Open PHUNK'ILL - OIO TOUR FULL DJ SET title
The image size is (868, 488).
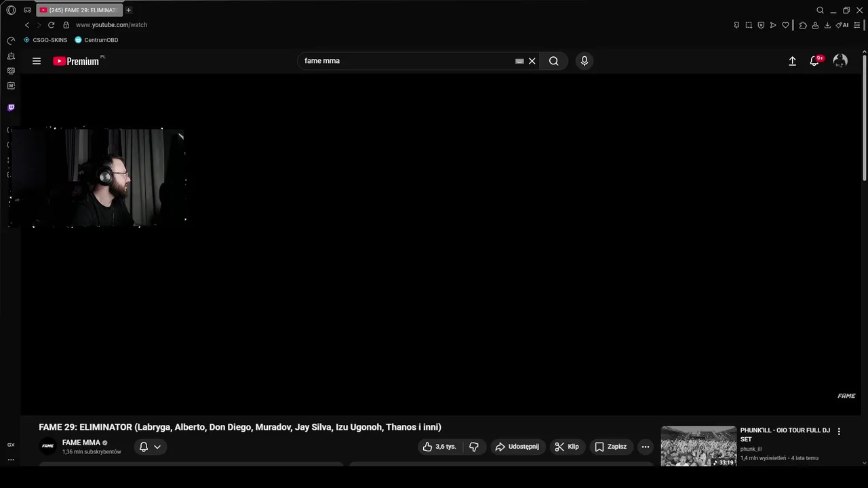(785, 434)
